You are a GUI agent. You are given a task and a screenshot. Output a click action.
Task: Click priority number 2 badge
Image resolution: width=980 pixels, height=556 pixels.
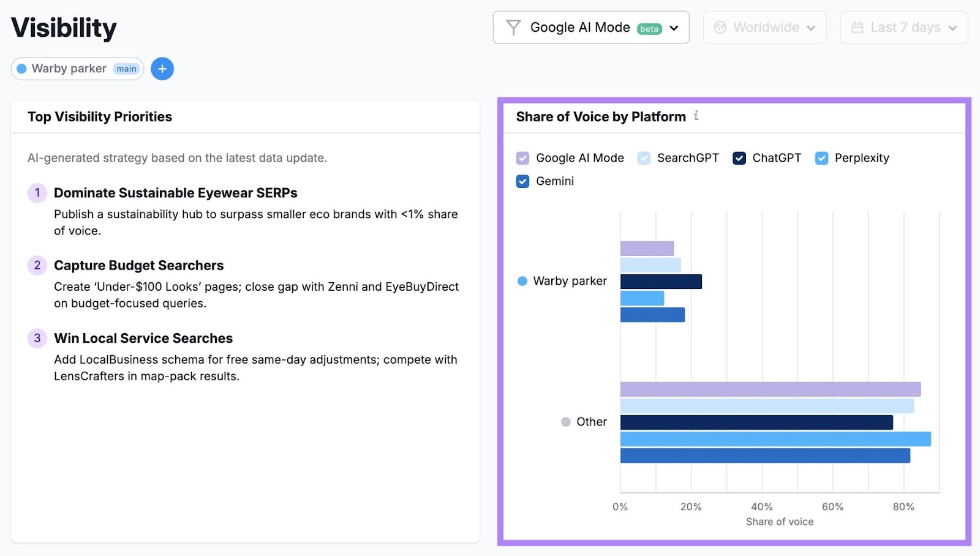pyautogui.click(x=37, y=265)
